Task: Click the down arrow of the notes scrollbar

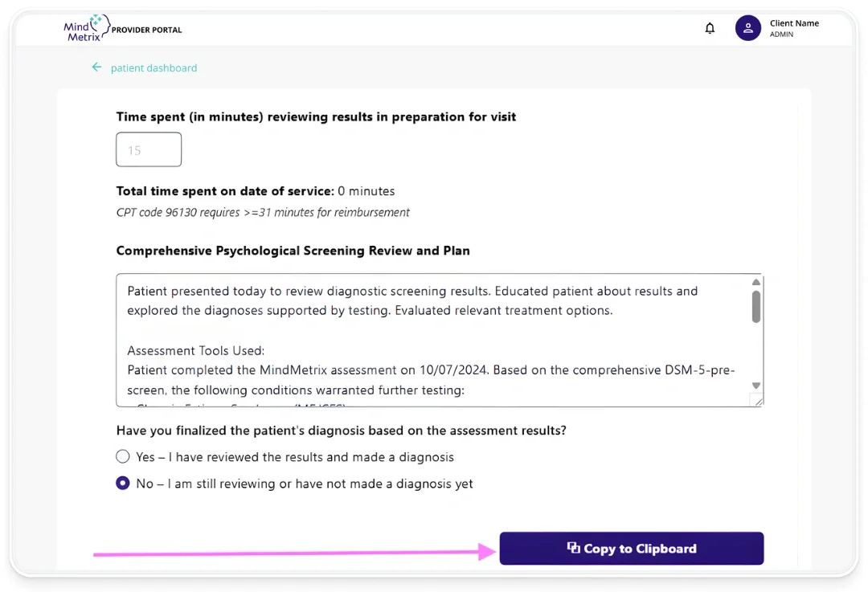Action: 756,386
